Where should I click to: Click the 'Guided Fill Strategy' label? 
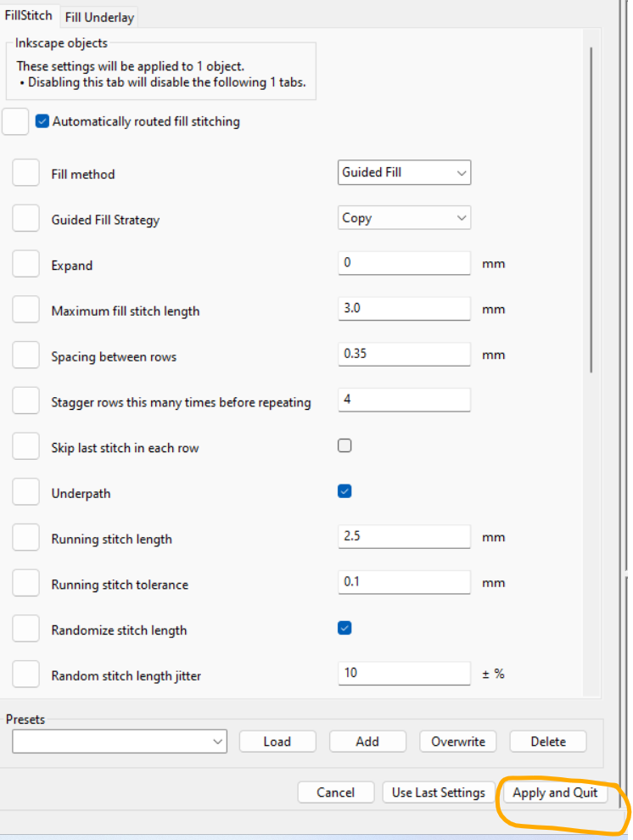click(105, 220)
